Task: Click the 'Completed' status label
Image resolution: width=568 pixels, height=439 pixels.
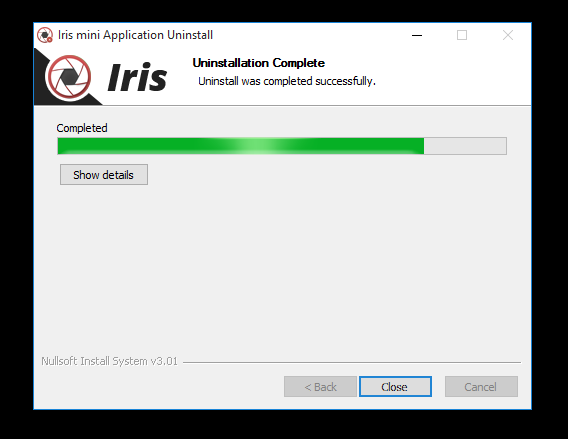Action: tap(82, 128)
